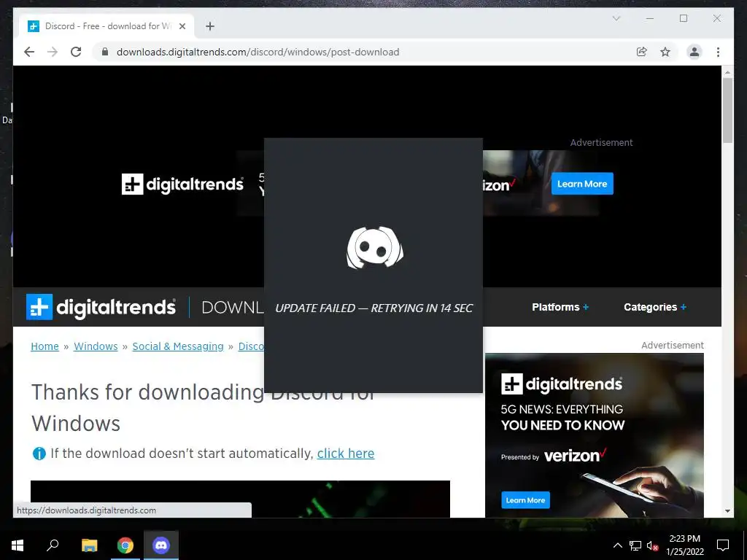Viewport: 747px width, 560px height.
Task: Reload the current page
Action: tap(76, 52)
